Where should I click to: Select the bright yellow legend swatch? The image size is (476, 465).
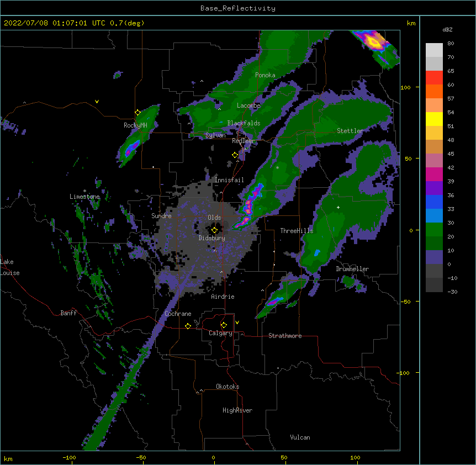(x=434, y=119)
